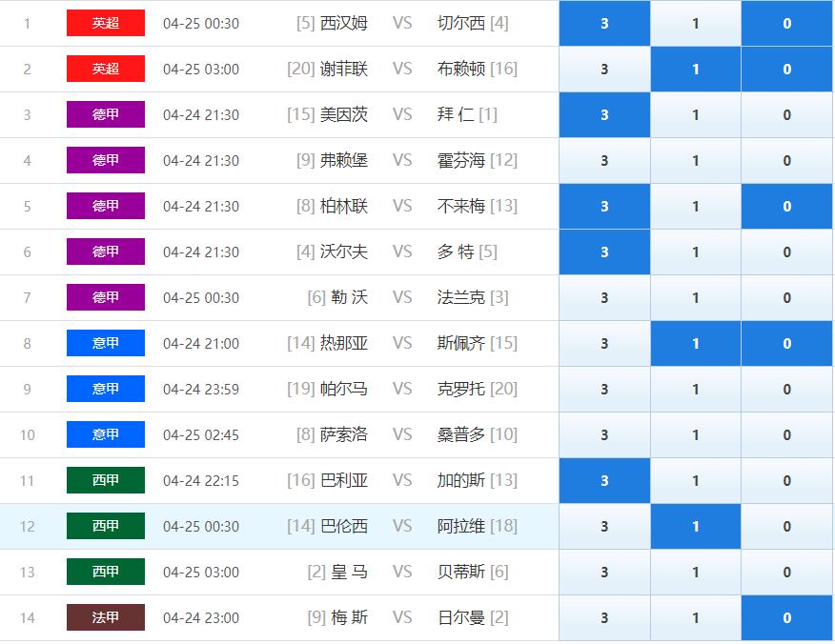Click kickoff time 04-24 23:59
This screenshot has width=835, height=644.
pyautogui.click(x=201, y=390)
